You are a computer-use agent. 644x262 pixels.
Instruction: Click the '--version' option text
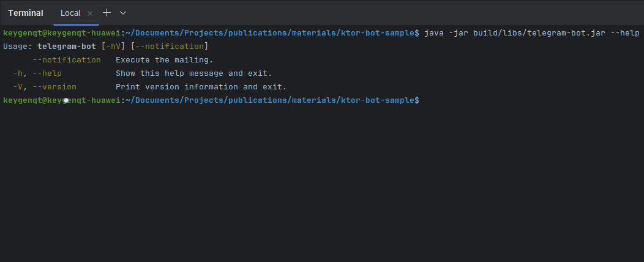tap(54, 87)
